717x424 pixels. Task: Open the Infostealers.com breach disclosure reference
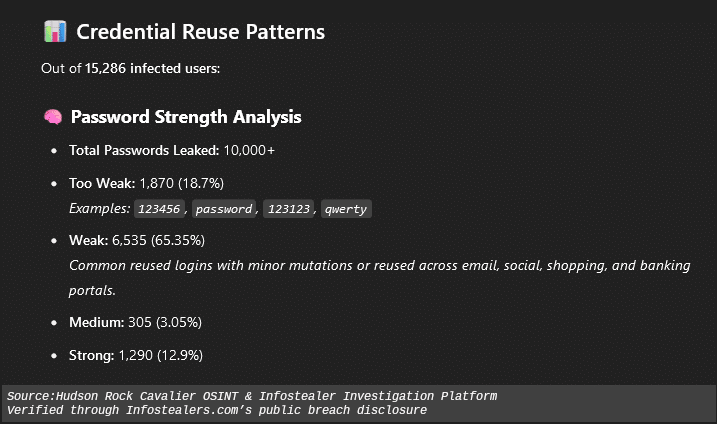coord(216,410)
